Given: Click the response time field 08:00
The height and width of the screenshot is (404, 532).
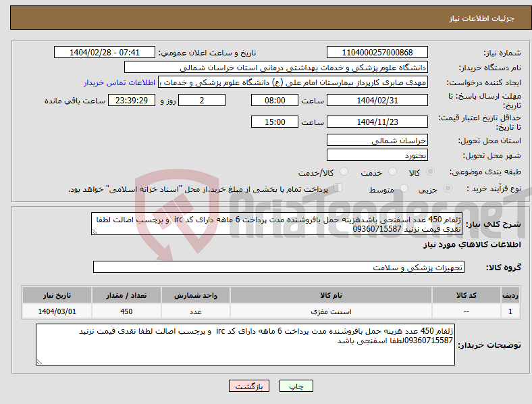Looking at the screenshot, I should [275, 100].
